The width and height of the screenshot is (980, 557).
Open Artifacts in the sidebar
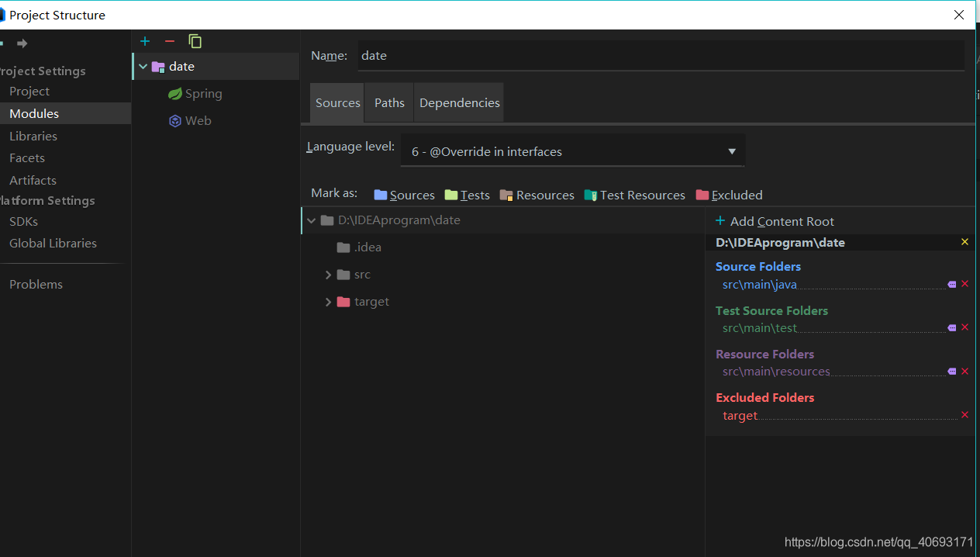tap(33, 180)
